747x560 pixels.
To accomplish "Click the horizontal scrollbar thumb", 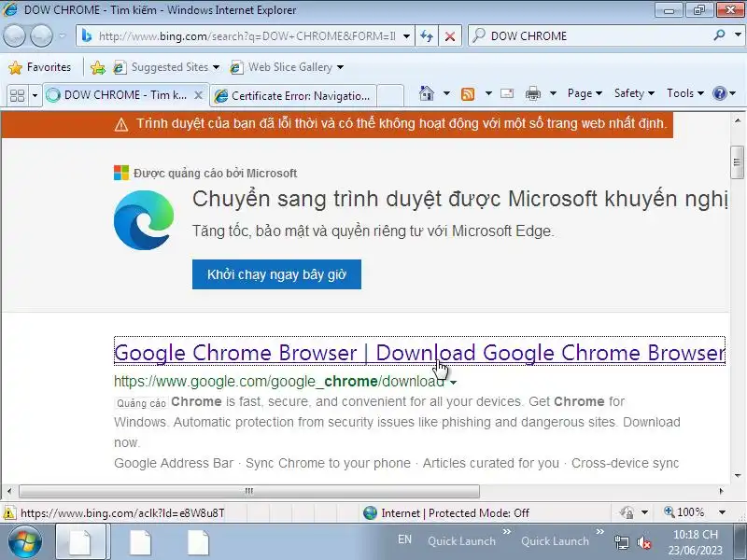I will [249, 491].
